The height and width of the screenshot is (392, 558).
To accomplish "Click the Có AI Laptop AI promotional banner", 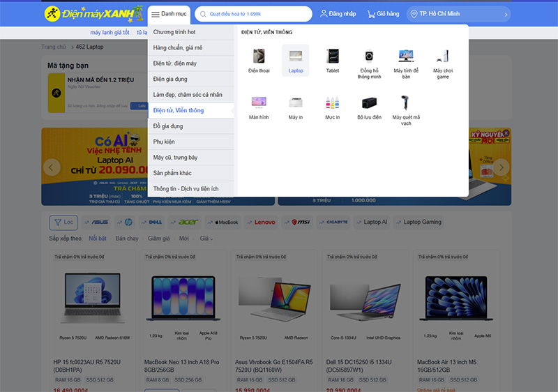I will [95, 167].
